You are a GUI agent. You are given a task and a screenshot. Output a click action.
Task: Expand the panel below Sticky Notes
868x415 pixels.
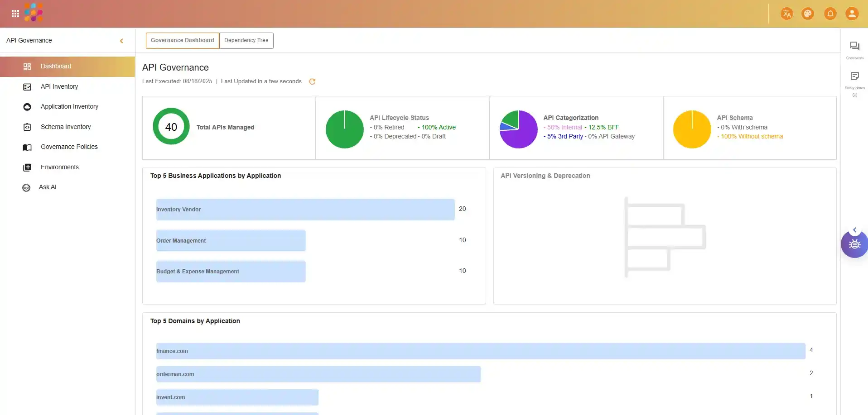pyautogui.click(x=854, y=95)
